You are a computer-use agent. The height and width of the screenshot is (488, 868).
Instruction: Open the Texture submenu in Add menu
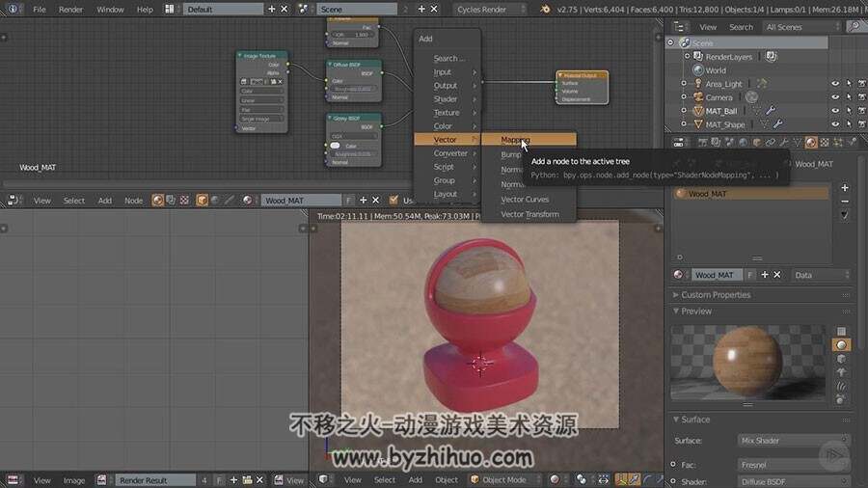pyautogui.click(x=448, y=112)
